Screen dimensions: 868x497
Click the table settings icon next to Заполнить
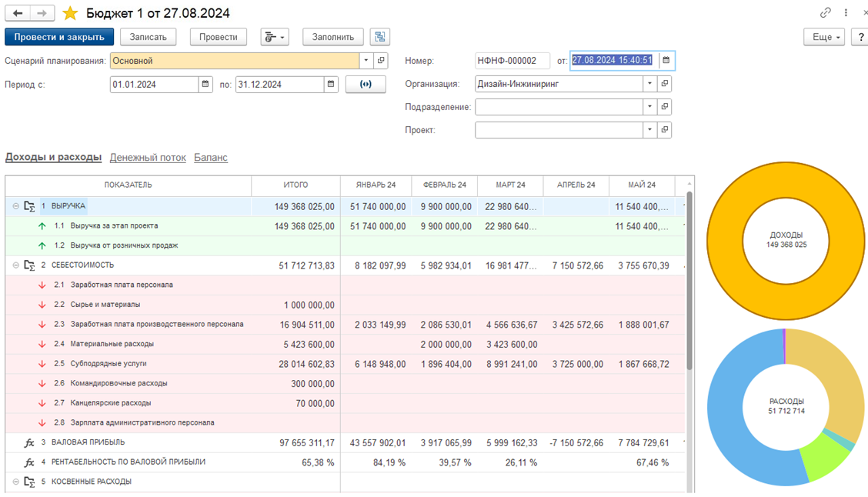[379, 37]
